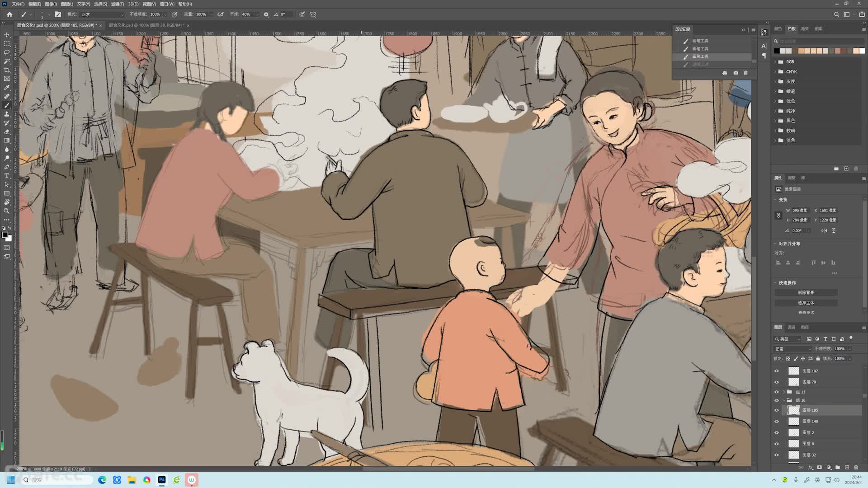Select the black swatch in Swatches
The height and width of the screenshot is (488, 868).
[777, 51]
